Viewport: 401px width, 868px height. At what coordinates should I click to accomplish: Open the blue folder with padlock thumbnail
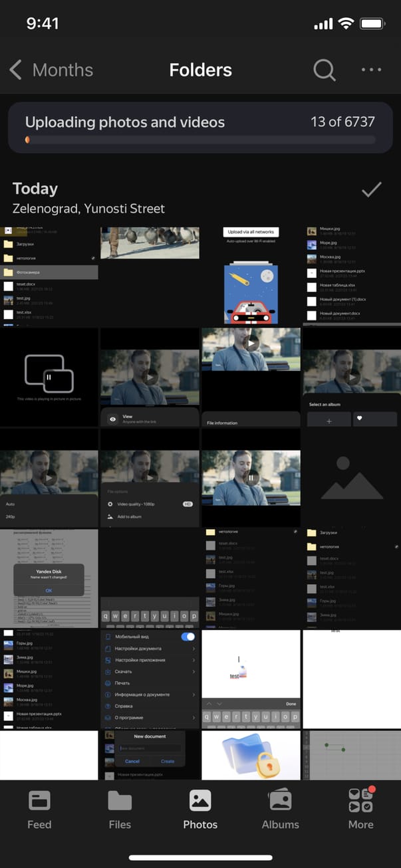pyautogui.click(x=250, y=755)
